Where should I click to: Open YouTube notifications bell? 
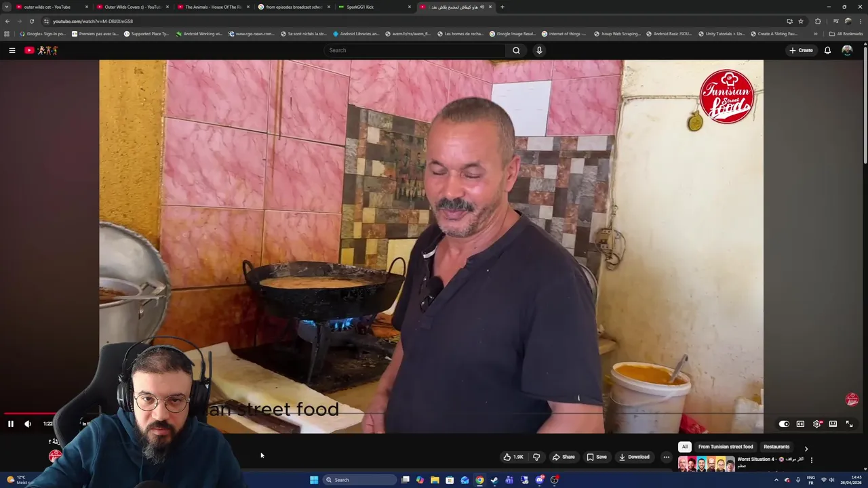point(827,50)
